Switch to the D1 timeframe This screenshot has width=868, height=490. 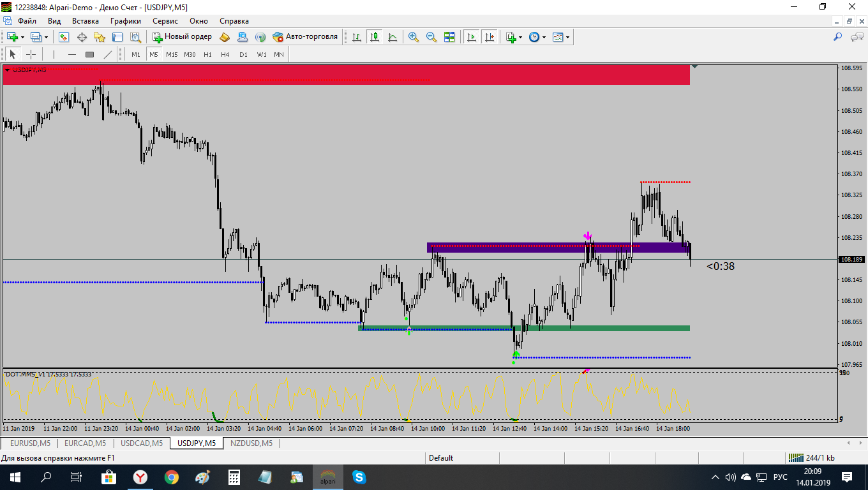point(243,54)
